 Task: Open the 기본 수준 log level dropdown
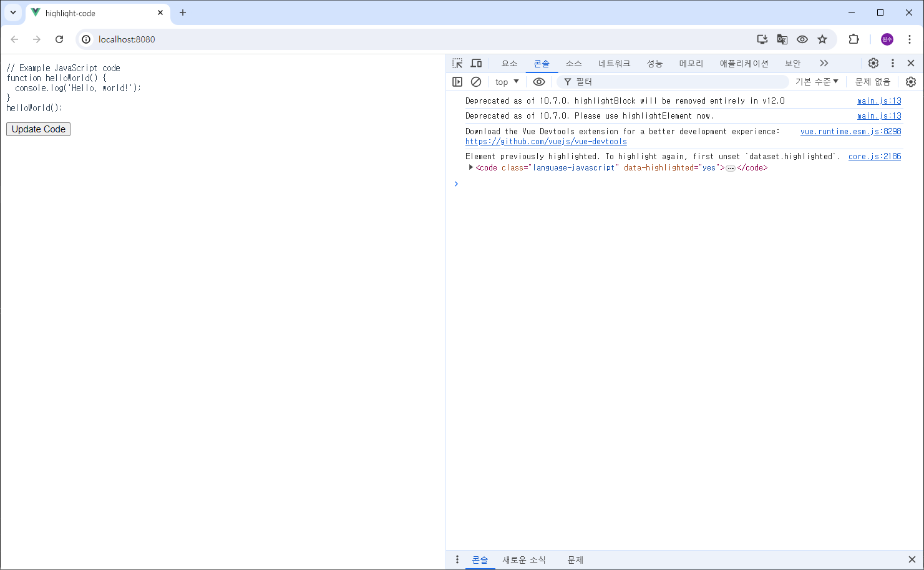(817, 82)
